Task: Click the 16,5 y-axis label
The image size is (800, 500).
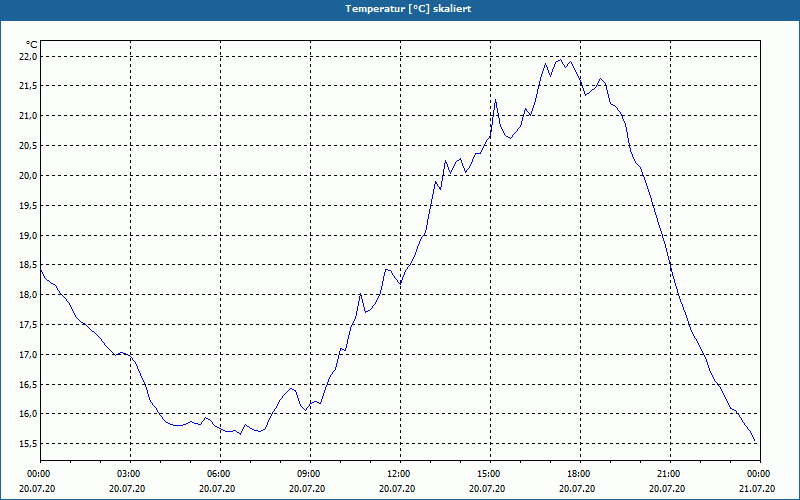Action: coord(28,385)
